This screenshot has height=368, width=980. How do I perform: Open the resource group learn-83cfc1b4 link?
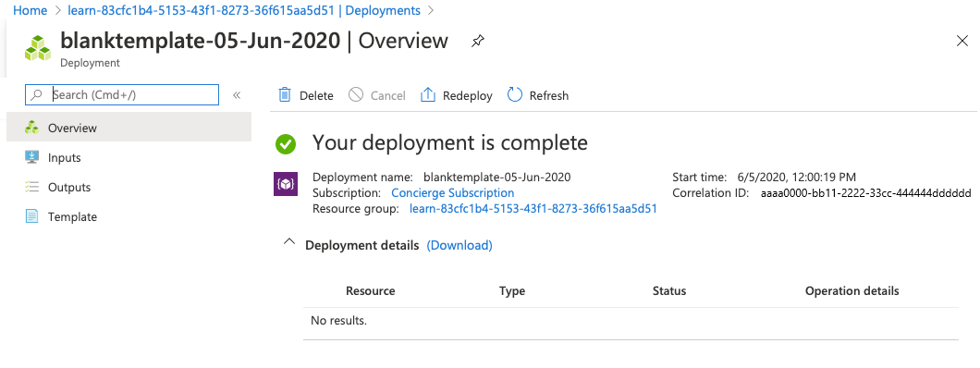coord(533,209)
